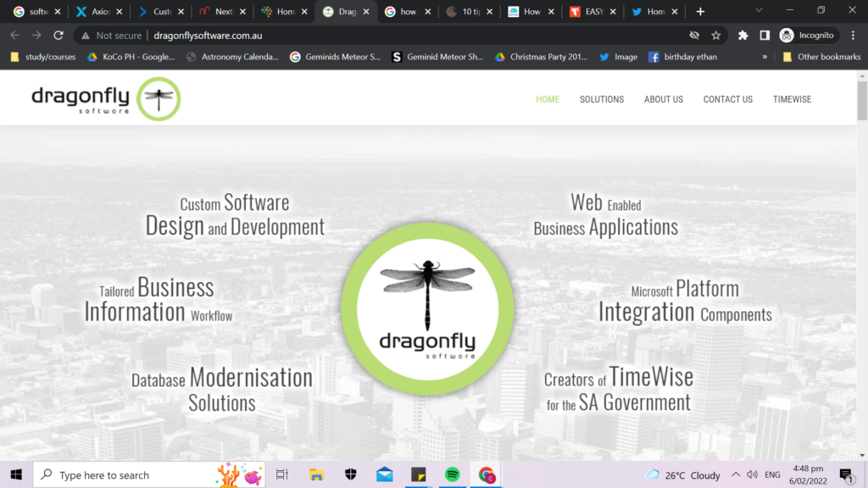Click the Incognito profile button
The width and height of the screenshot is (868, 488).
click(807, 36)
